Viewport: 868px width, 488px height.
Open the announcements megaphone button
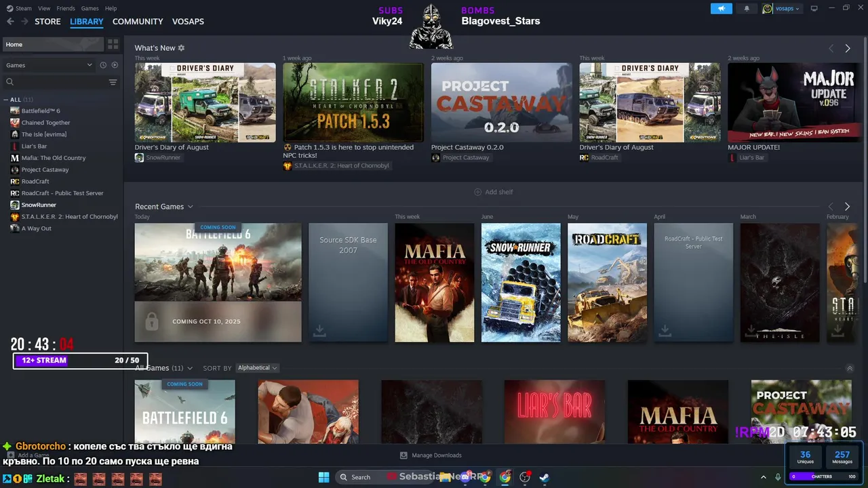(722, 8)
